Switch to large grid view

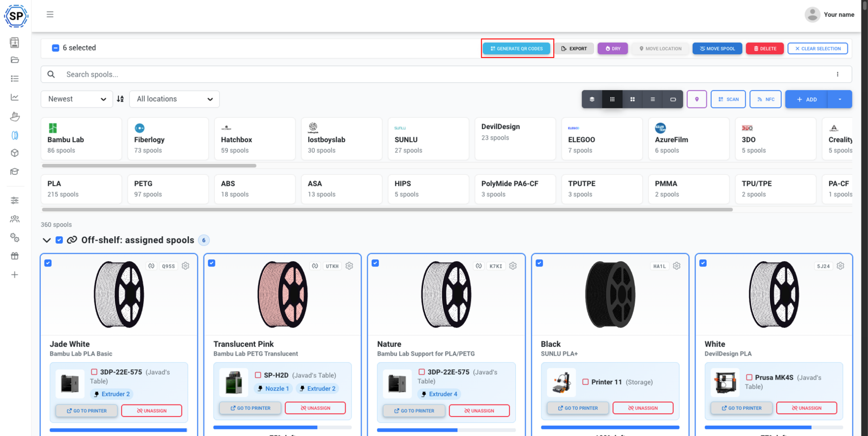tap(633, 99)
